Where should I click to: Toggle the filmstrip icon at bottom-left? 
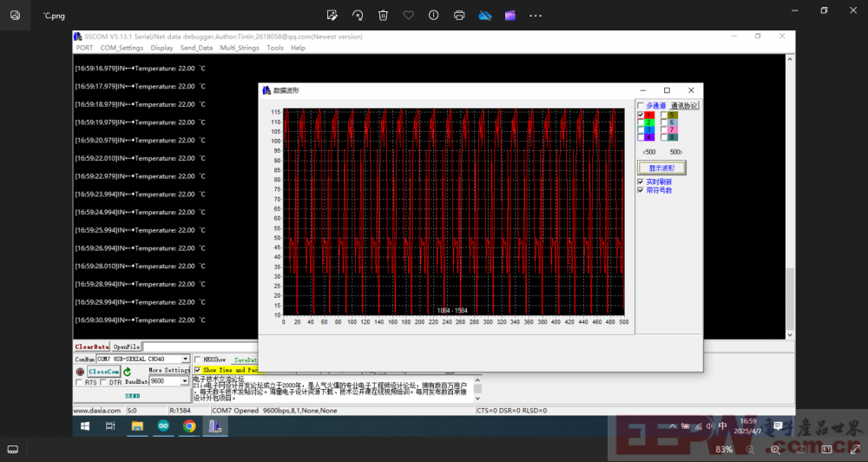click(x=13, y=449)
